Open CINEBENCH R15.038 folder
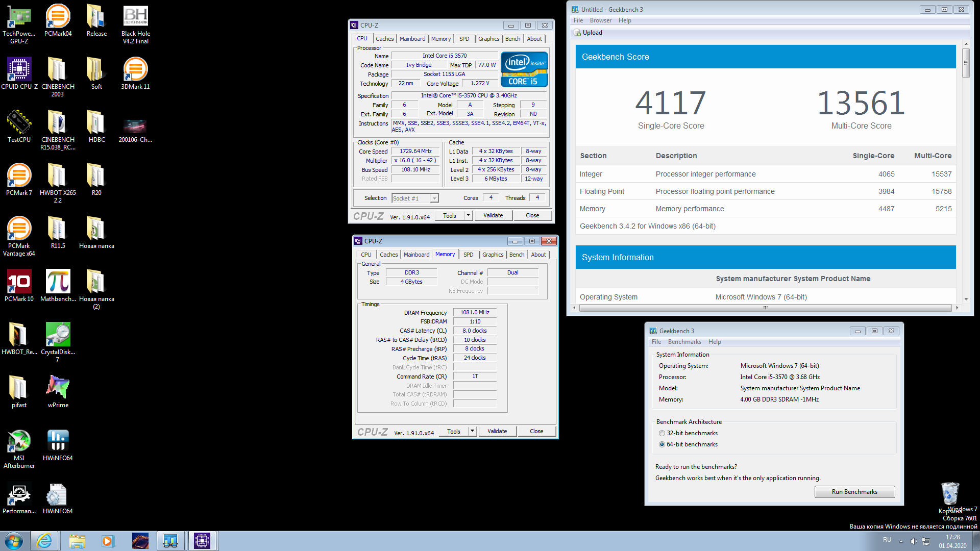This screenshot has width=980, height=551. [x=58, y=130]
